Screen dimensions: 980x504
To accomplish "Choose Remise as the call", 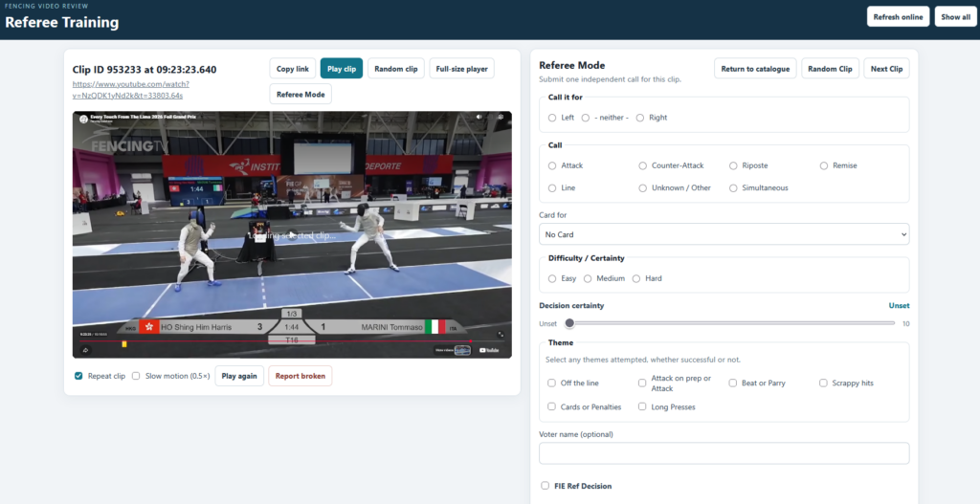I will (824, 166).
